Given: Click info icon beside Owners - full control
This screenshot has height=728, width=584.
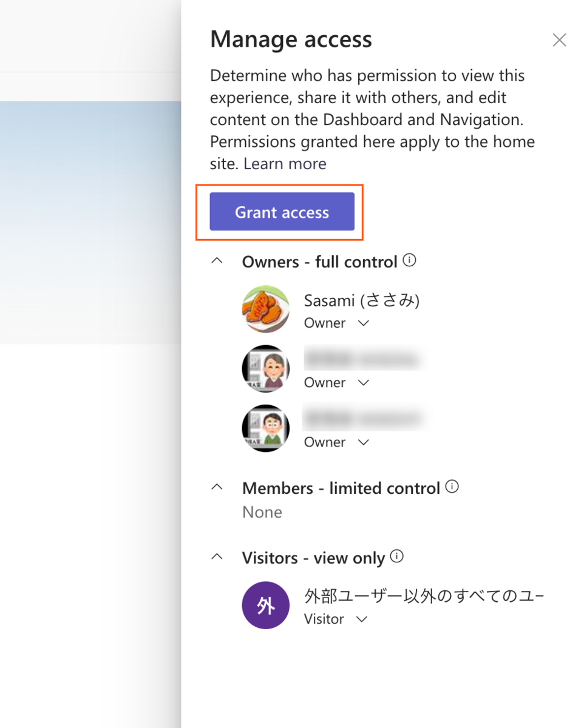Looking at the screenshot, I should click(x=410, y=261).
